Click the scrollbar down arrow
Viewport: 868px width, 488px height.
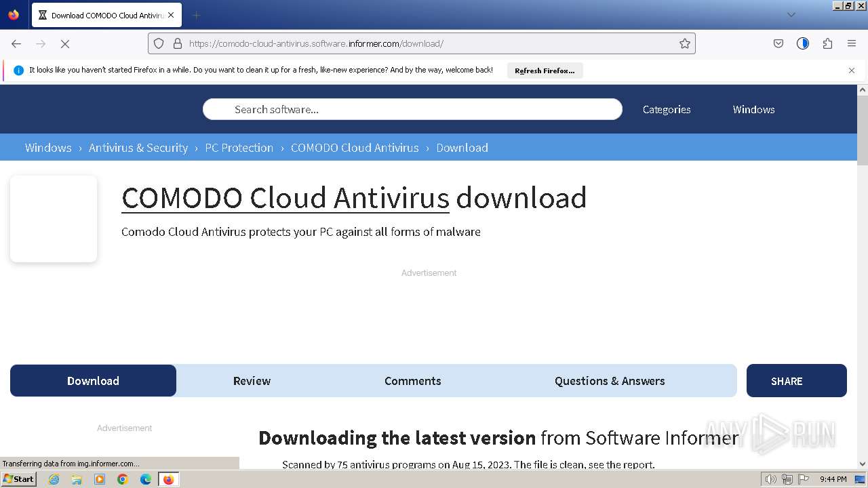coord(863,464)
